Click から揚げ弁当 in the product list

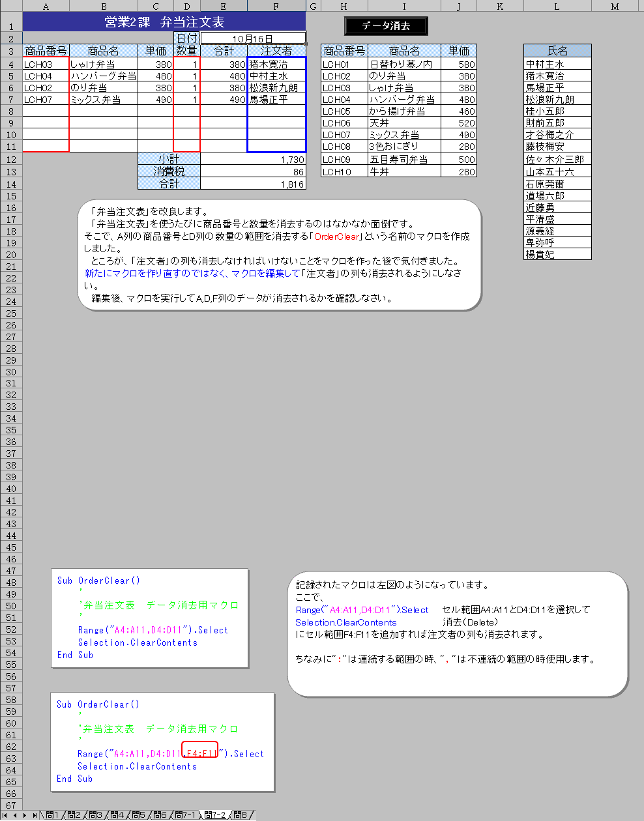pyautogui.click(x=404, y=111)
